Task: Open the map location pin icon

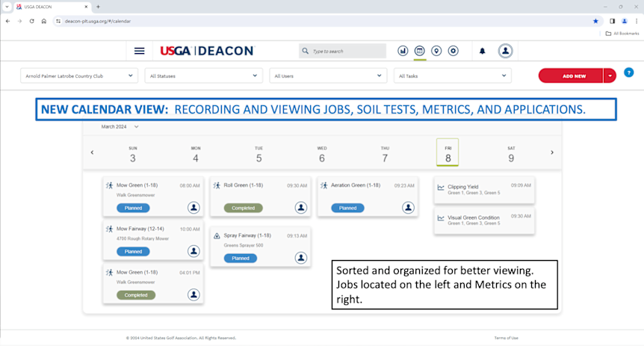Action: [436, 51]
